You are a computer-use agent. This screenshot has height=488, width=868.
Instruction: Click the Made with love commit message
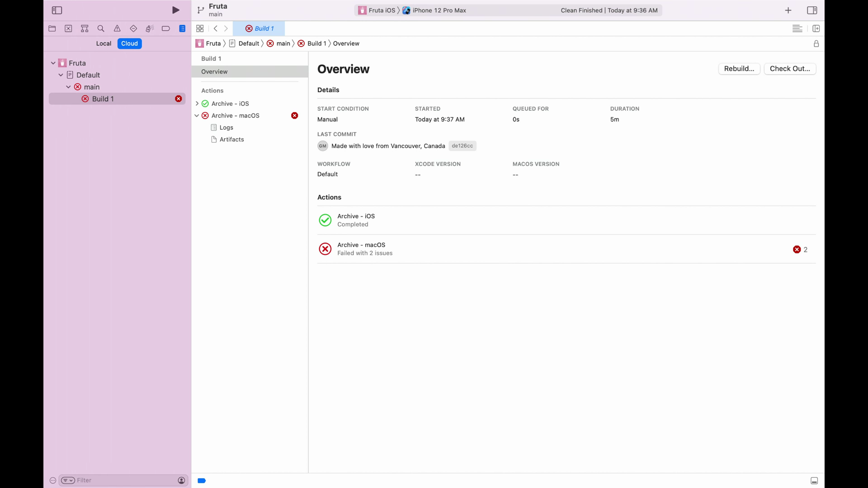tap(388, 146)
